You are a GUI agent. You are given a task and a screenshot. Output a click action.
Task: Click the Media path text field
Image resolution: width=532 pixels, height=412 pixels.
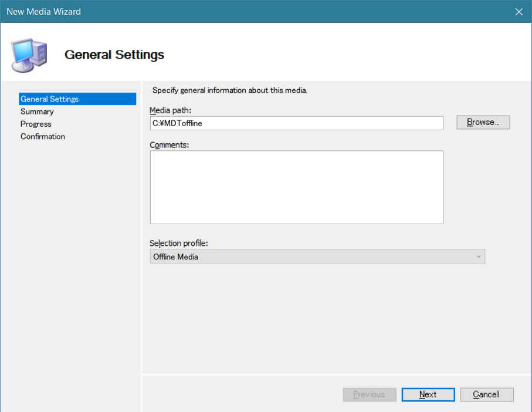297,123
